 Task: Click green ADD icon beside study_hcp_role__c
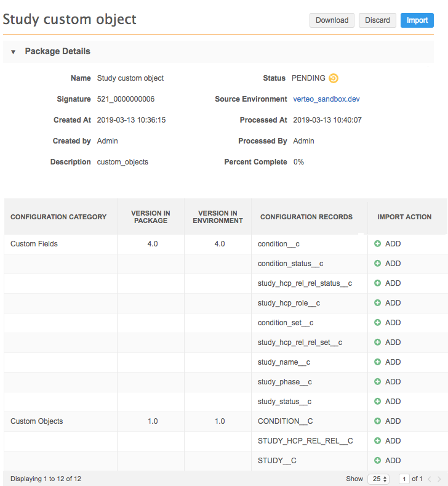[377, 303]
